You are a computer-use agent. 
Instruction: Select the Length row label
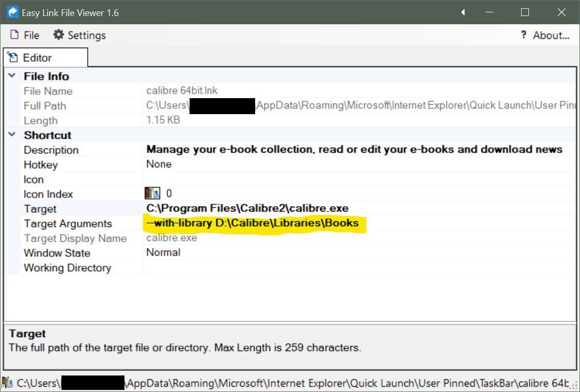(41, 120)
